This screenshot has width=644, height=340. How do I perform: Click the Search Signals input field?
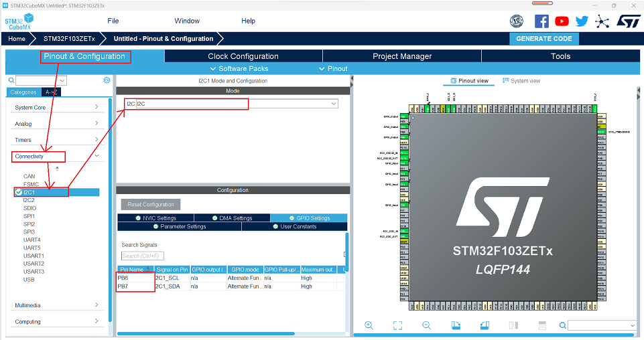pos(143,256)
